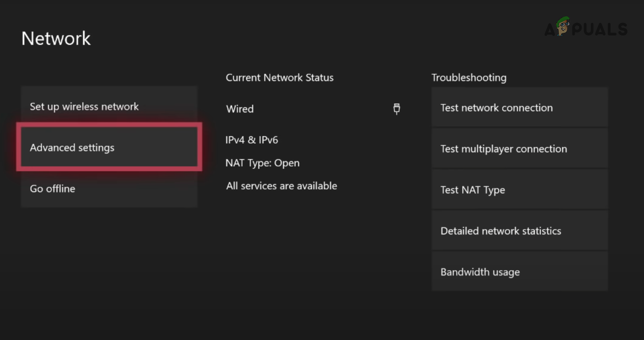Click the wired ethernet plug icon
The width and height of the screenshot is (644, 340).
tap(396, 108)
